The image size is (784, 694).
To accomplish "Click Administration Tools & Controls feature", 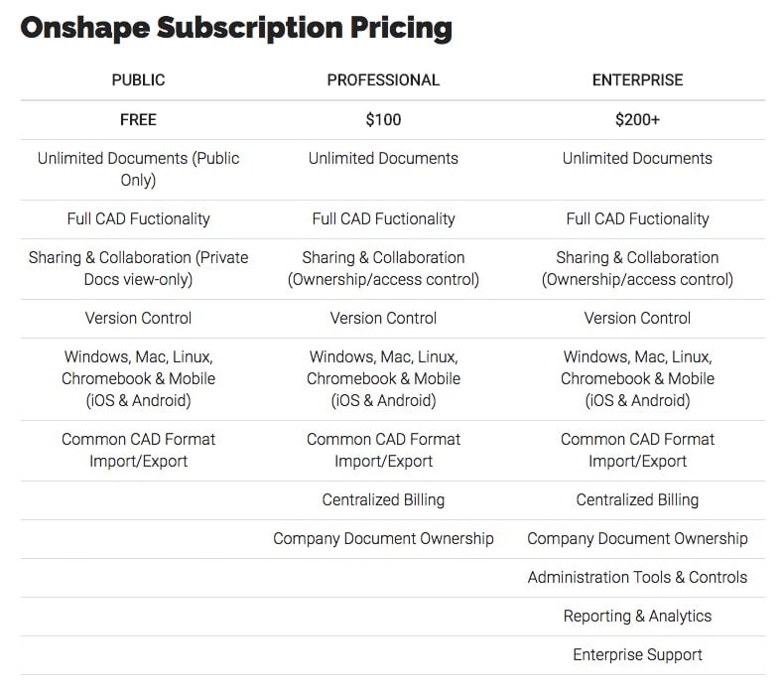I will click(637, 577).
